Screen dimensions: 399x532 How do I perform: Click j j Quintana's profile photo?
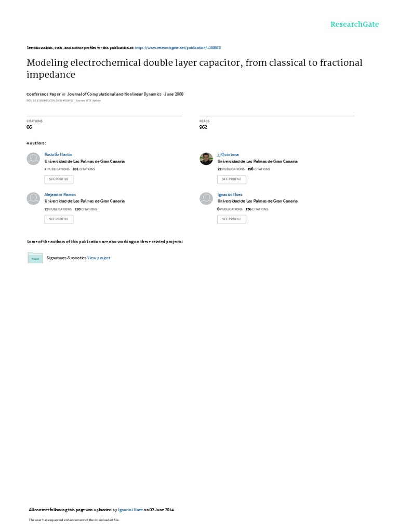click(x=206, y=158)
